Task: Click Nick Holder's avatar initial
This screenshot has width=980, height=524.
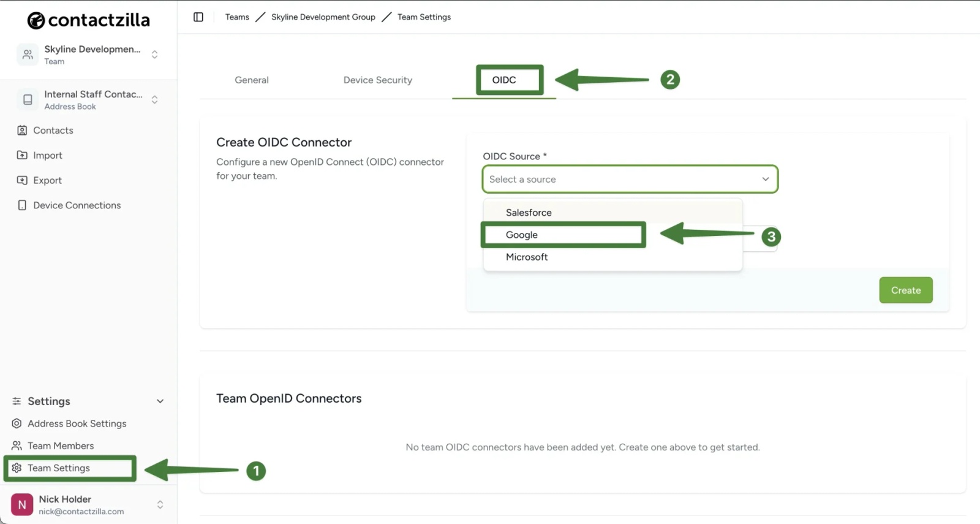Action: point(22,504)
